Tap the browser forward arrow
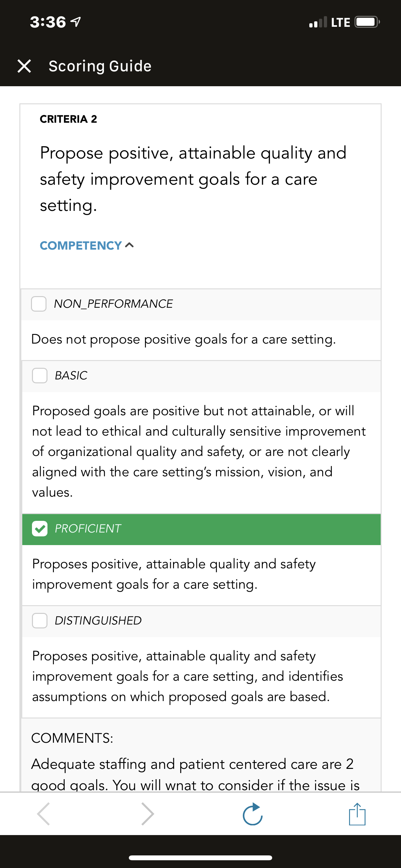 coord(148,814)
